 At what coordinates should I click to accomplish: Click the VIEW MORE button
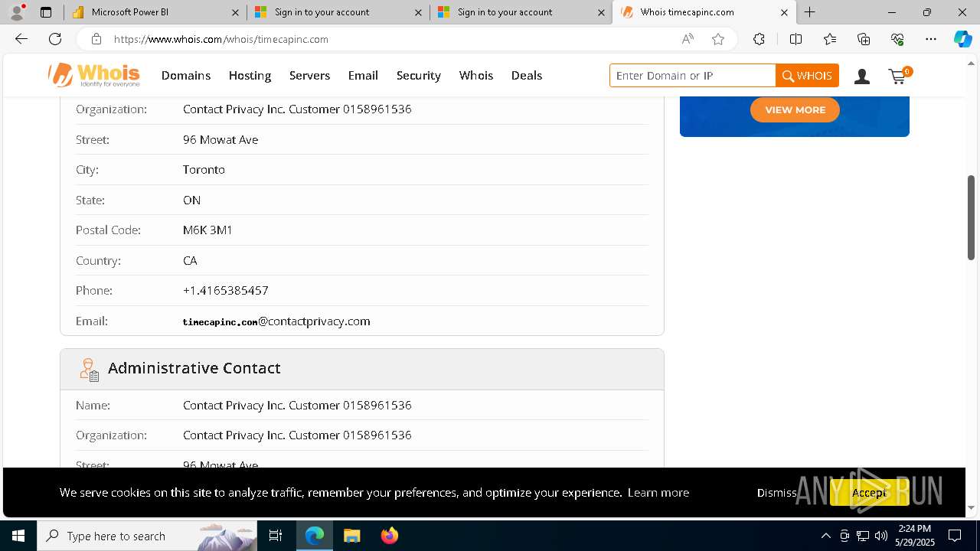click(795, 109)
